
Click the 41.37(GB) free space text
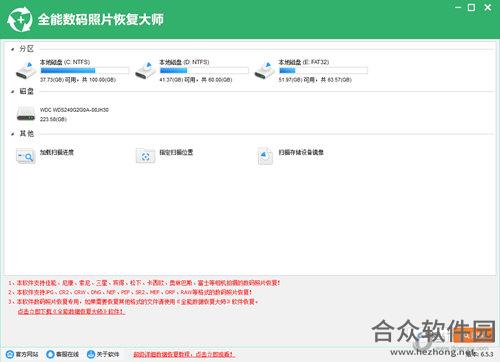pos(196,80)
